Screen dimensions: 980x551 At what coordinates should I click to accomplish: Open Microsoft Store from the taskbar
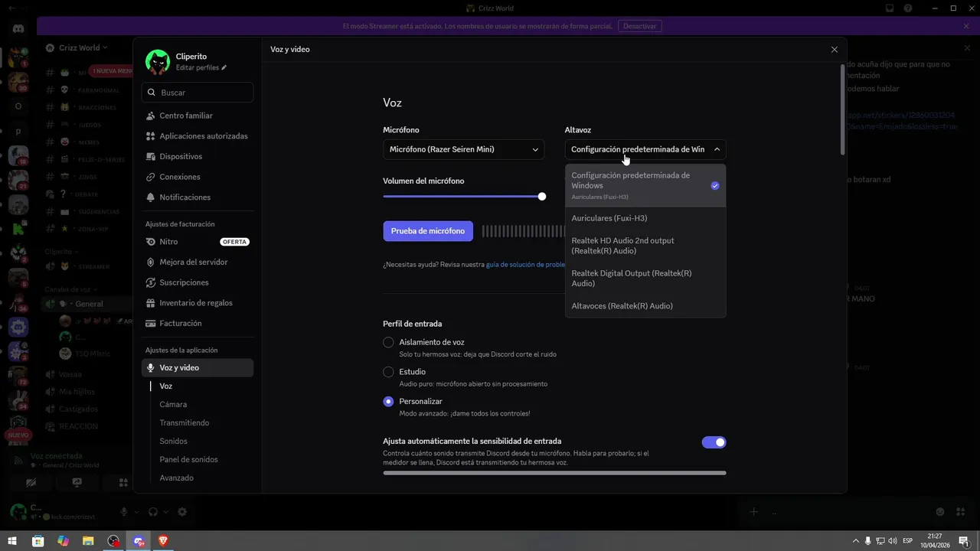coord(38,541)
